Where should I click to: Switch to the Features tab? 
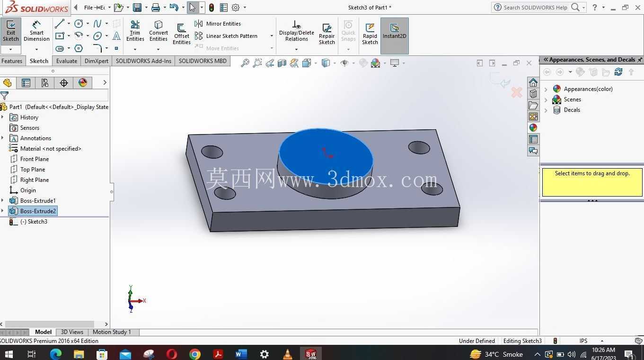12,61
